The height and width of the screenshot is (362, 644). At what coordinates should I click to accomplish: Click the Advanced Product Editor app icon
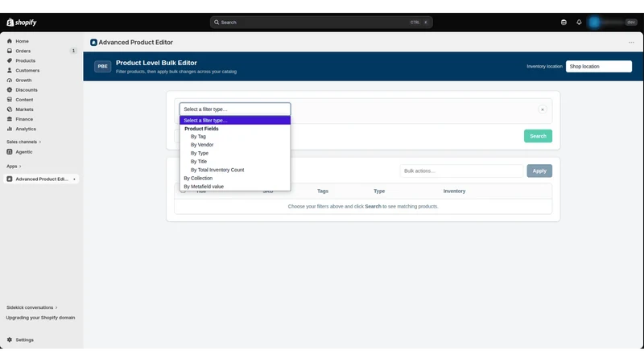(93, 43)
